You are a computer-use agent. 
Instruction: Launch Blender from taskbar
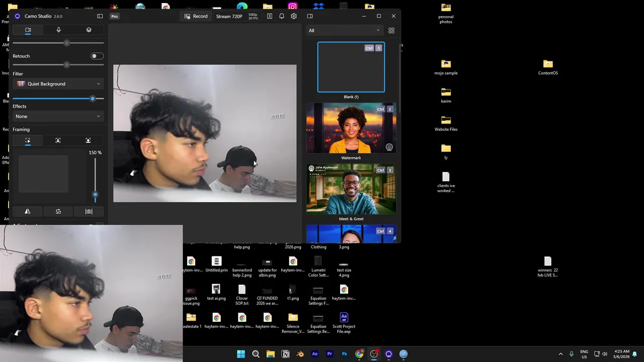click(300, 354)
